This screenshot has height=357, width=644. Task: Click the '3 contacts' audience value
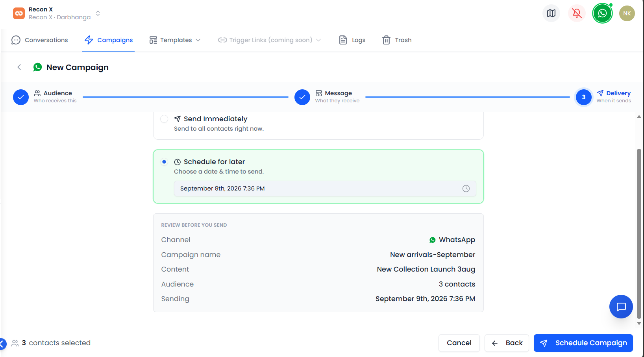pos(457,284)
